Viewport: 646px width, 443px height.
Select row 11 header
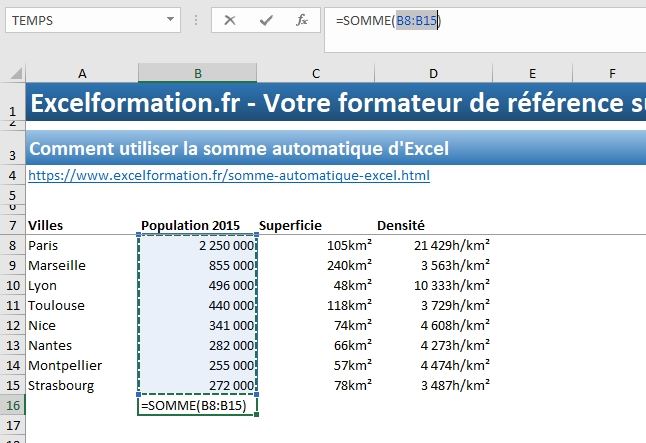pyautogui.click(x=12, y=305)
